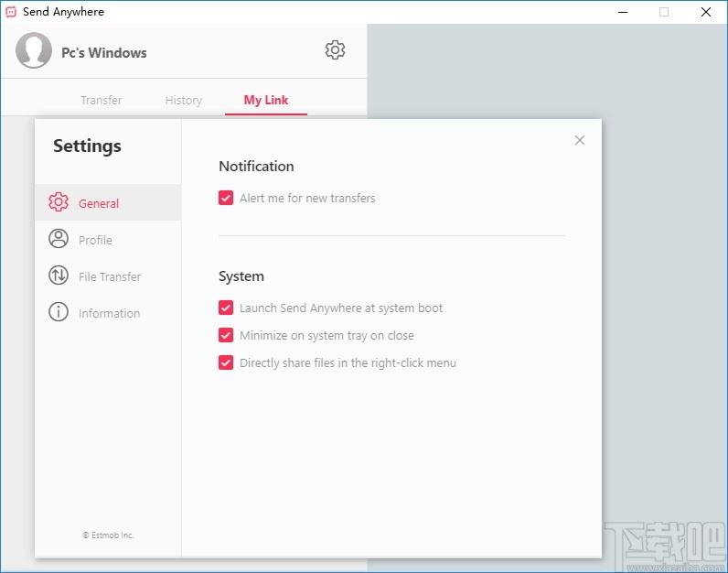Open the Information settings label

pos(109,314)
